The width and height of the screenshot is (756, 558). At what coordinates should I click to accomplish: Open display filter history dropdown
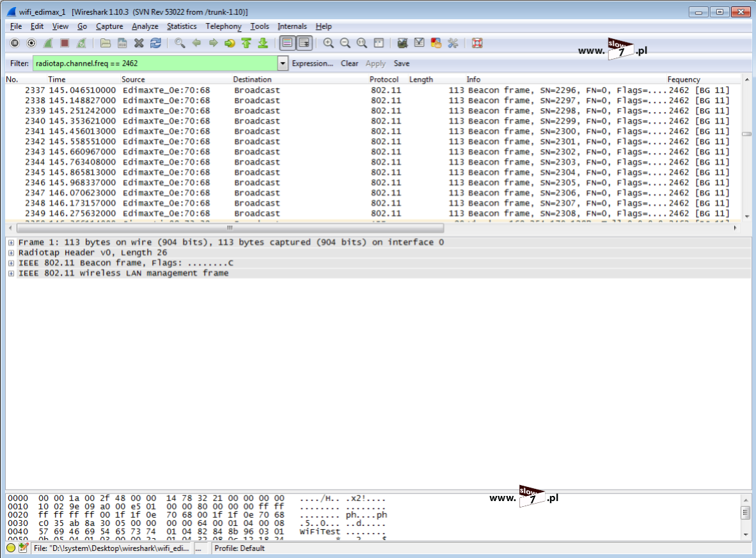pos(283,63)
